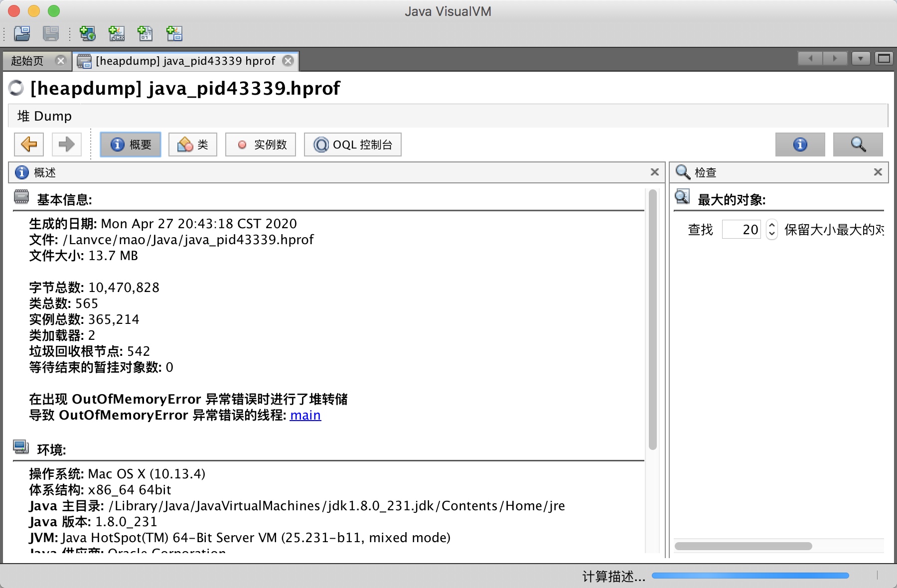Click the 最大的对象 section icon

tap(682, 197)
